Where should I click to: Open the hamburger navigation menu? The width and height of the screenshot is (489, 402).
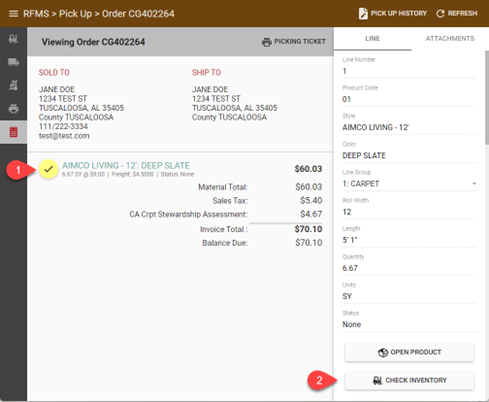(13, 14)
